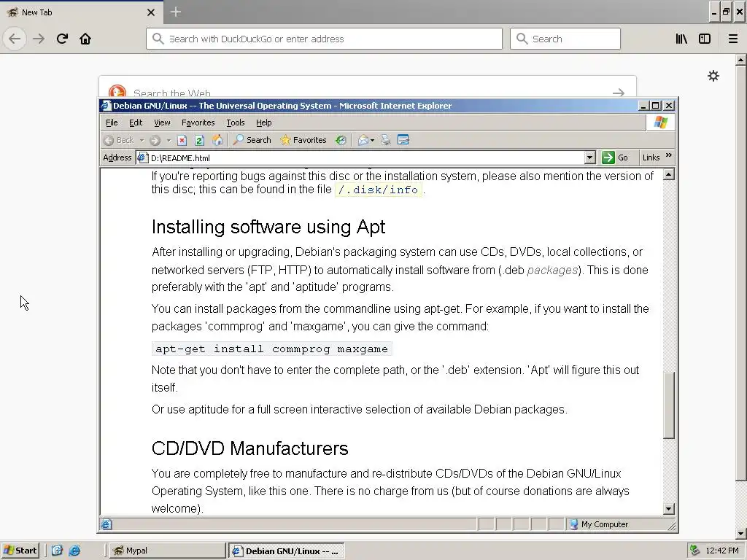Screen dimensions: 747x560
Task: Click the Mypal page scrollbar down arrow
Action: pos(740,533)
